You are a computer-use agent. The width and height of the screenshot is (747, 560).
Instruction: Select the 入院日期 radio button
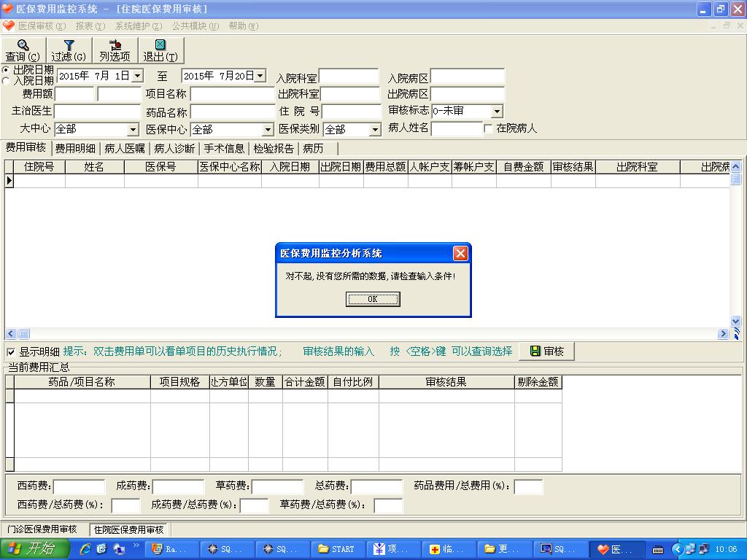pyautogui.click(x=6, y=81)
